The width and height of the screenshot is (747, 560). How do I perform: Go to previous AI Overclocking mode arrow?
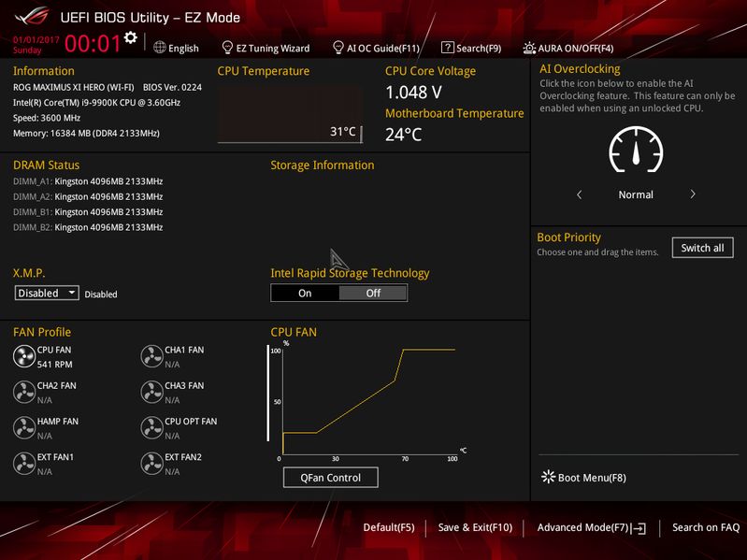click(x=580, y=194)
